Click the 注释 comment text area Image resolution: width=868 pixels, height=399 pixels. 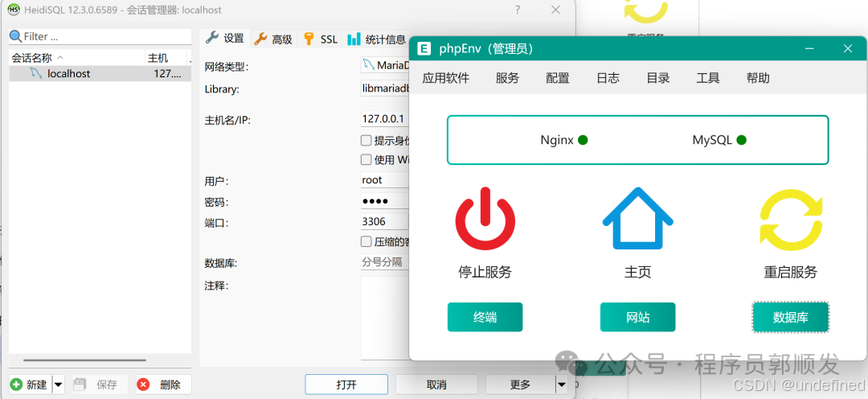(x=385, y=318)
